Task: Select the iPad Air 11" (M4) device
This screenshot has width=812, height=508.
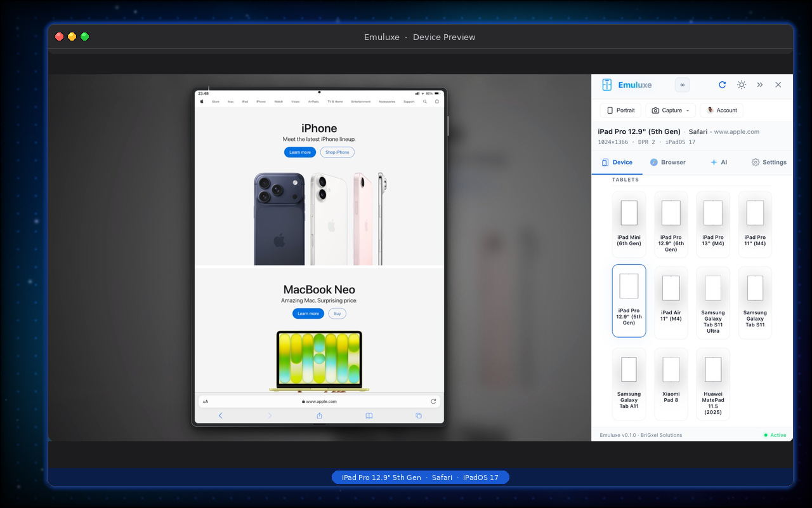Action: (x=671, y=303)
